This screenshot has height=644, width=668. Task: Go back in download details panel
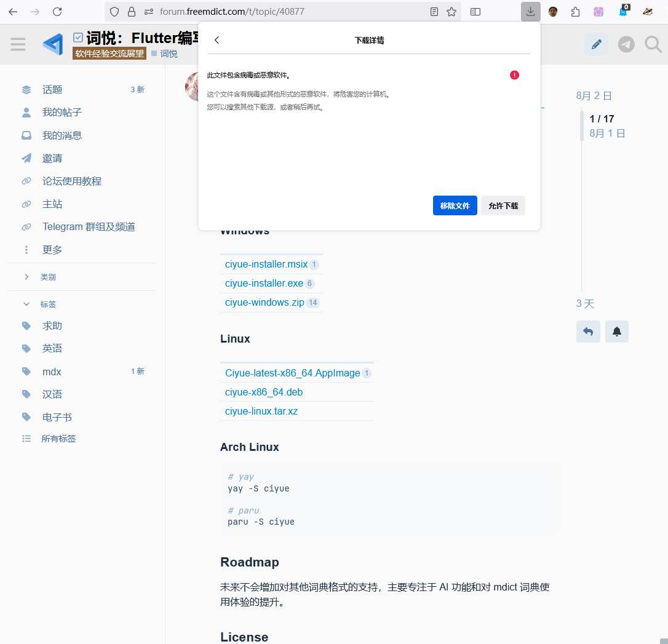[x=217, y=40]
